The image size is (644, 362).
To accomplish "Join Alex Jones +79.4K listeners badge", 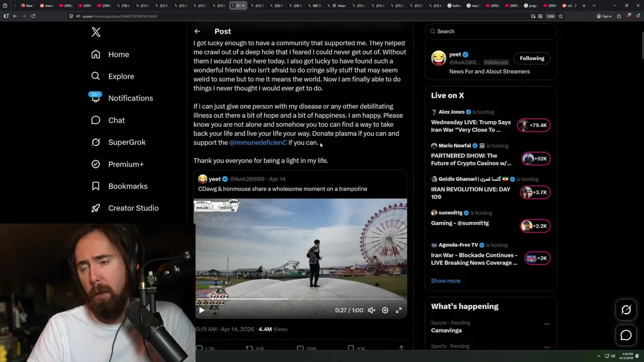I will [x=534, y=125].
